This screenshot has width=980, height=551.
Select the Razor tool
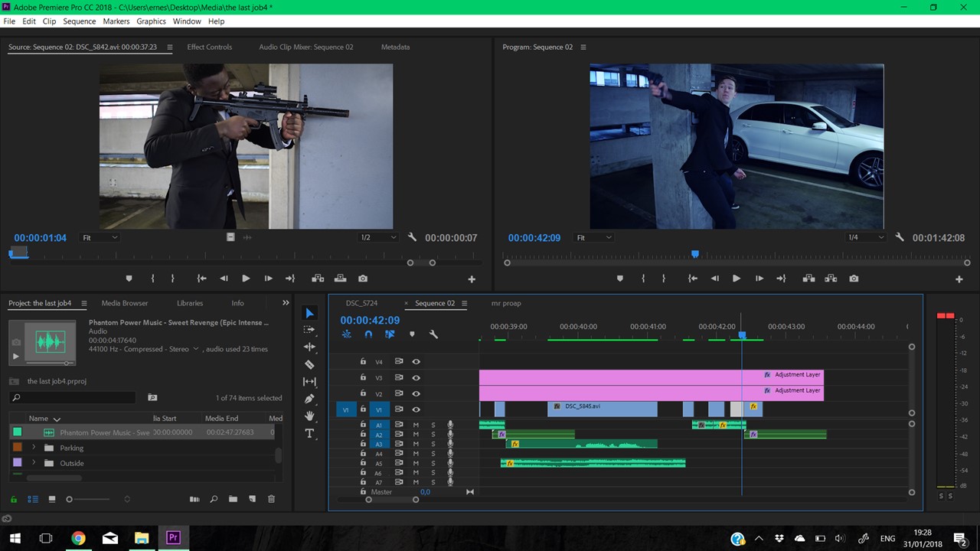(309, 364)
